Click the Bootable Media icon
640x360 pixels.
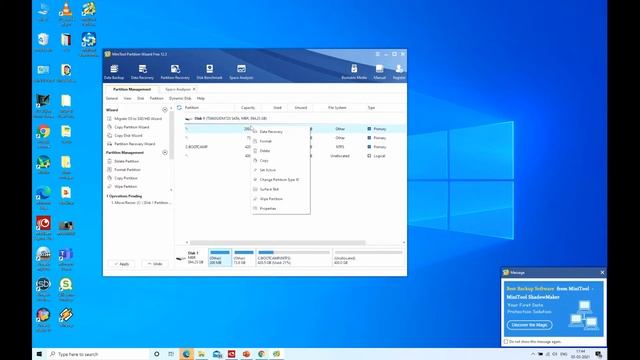(354, 71)
